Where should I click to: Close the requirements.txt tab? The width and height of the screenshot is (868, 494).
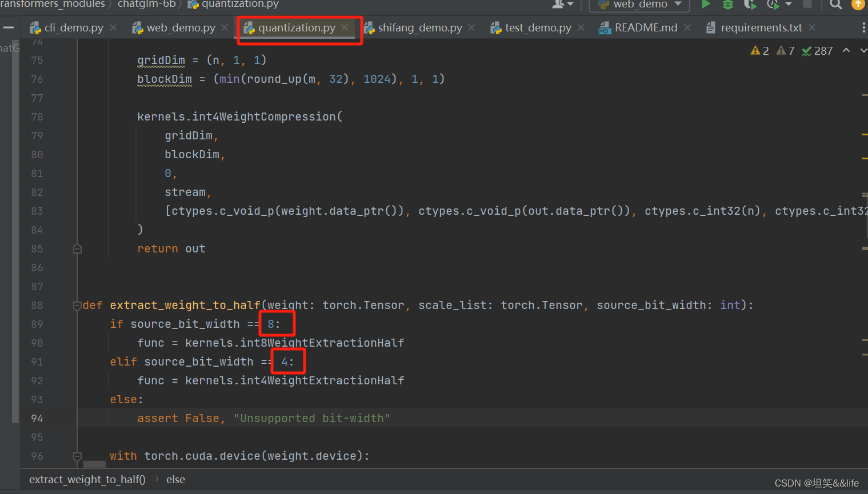812,27
